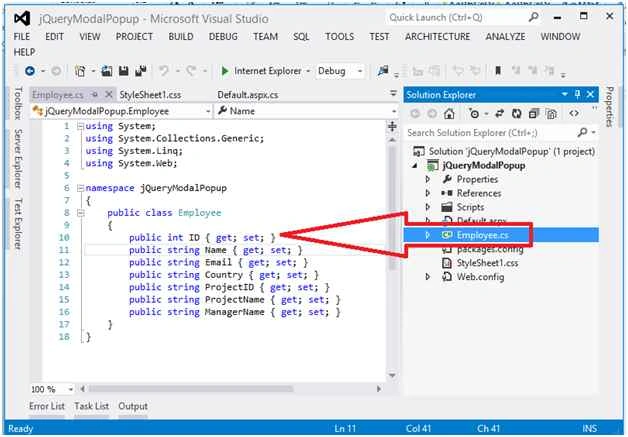Image resolution: width=628 pixels, height=437 pixels.
Task: Start debugging with the green play arrow
Action: point(225,71)
